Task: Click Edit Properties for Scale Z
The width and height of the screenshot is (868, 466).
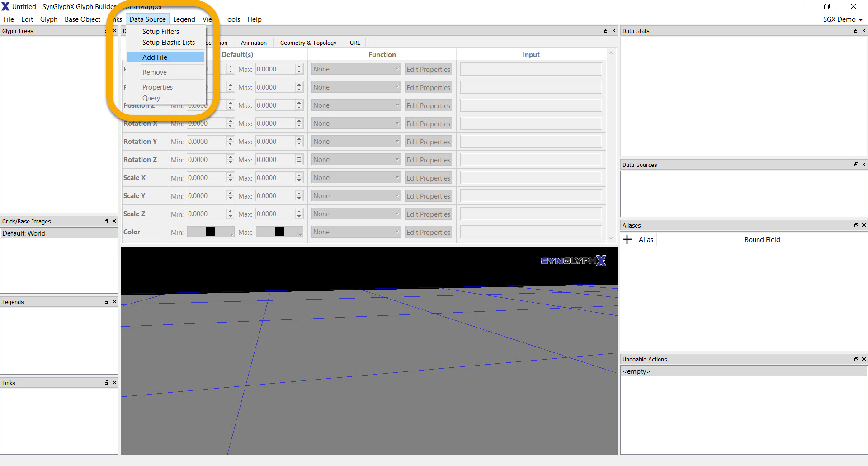Action: [428, 214]
